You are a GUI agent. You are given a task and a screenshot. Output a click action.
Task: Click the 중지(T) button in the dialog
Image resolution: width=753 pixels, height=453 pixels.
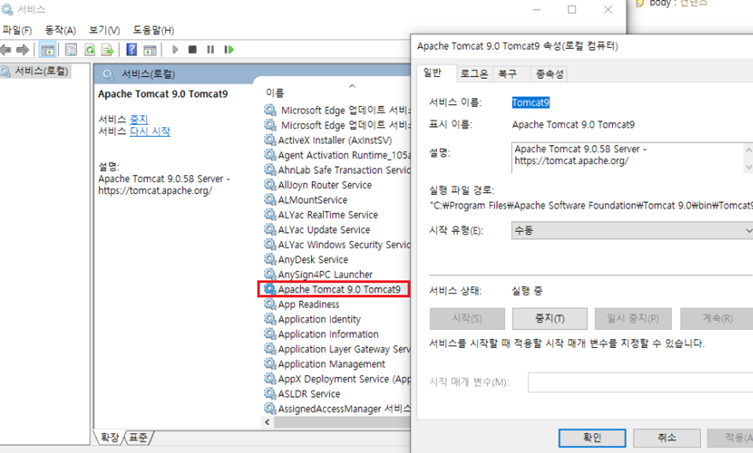(550, 318)
